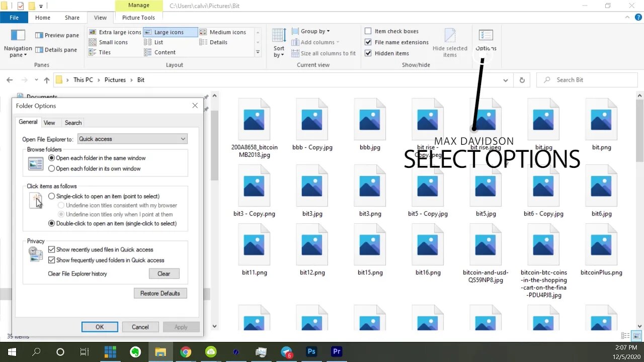
Task: Select Double-click to open an item
Action: (113, 223)
